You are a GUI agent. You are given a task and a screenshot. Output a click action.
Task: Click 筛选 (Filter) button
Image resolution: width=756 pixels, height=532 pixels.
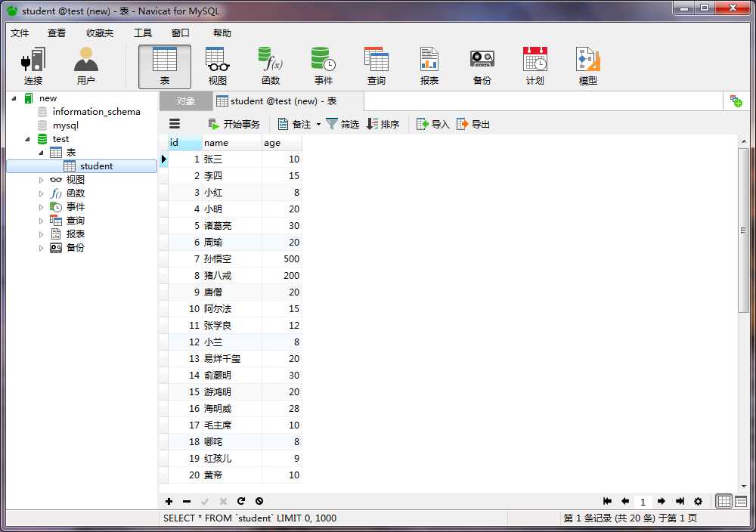point(342,125)
